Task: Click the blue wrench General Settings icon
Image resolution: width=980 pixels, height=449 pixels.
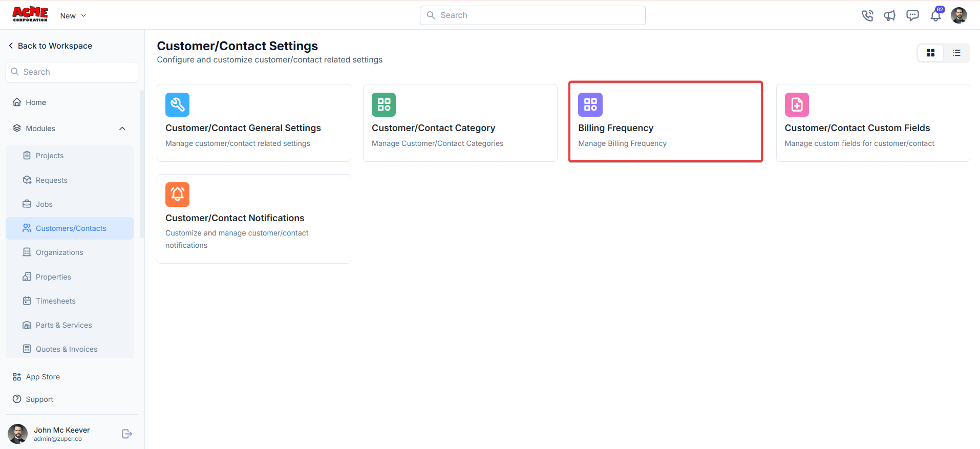Action: tap(178, 105)
